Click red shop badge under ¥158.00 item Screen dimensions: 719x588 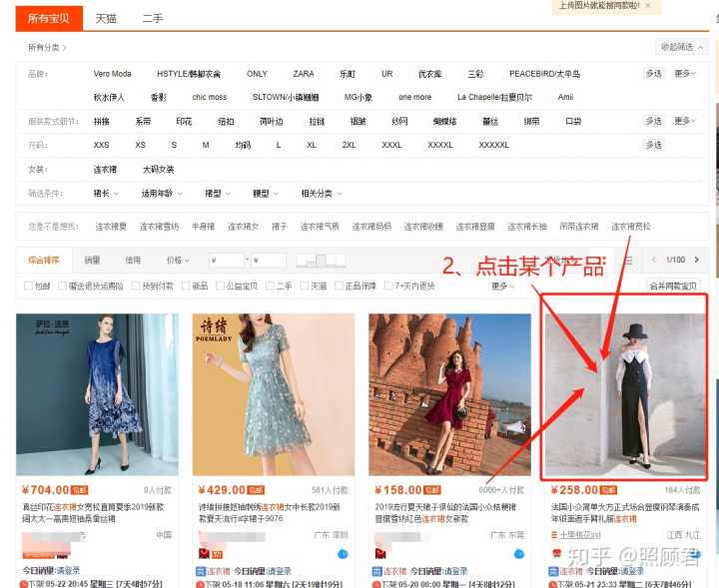380,554
